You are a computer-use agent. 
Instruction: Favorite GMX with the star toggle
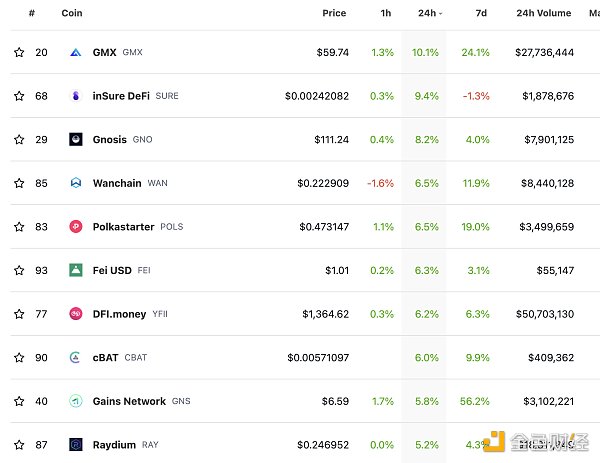click(19, 52)
